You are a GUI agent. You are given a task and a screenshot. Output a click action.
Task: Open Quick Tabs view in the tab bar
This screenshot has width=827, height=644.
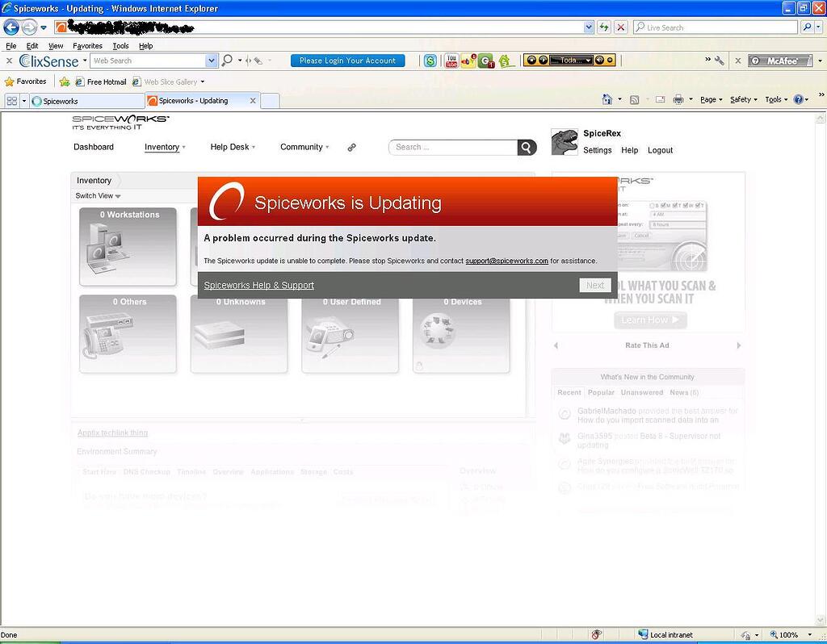11,100
